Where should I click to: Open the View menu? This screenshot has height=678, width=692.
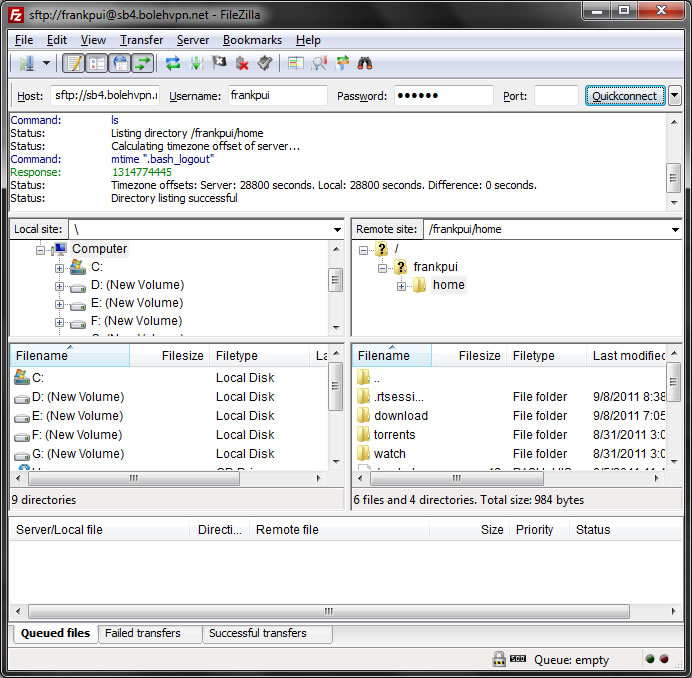pyautogui.click(x=93, y=40)
